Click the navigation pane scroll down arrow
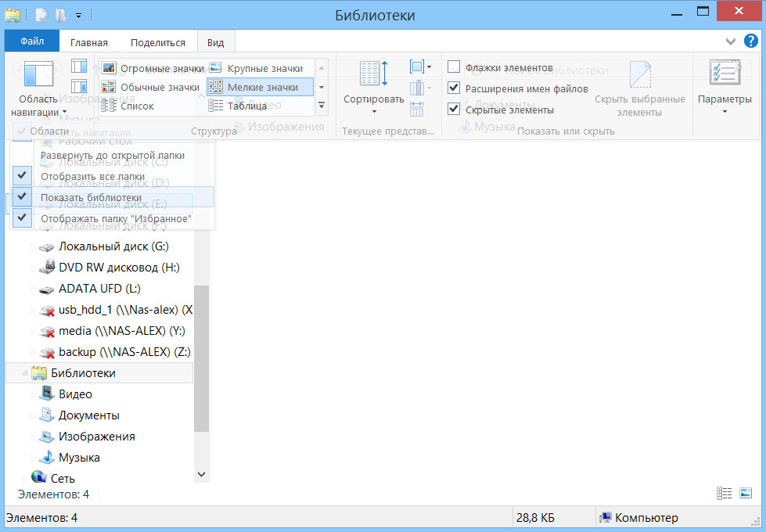This screenshot has height=532, width=766. tap(201, 474)
